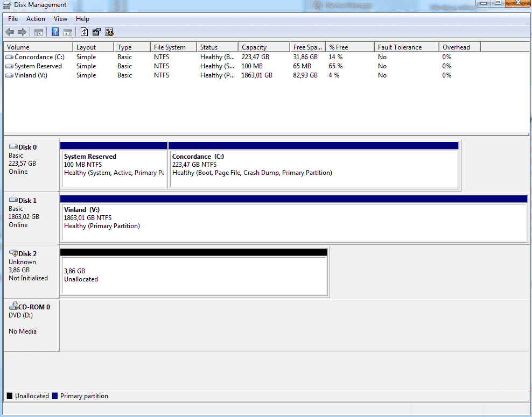This screenshot has height=417, width=532.
Task: Click the 31,86 GB free space cell
Action: (305, 57)
